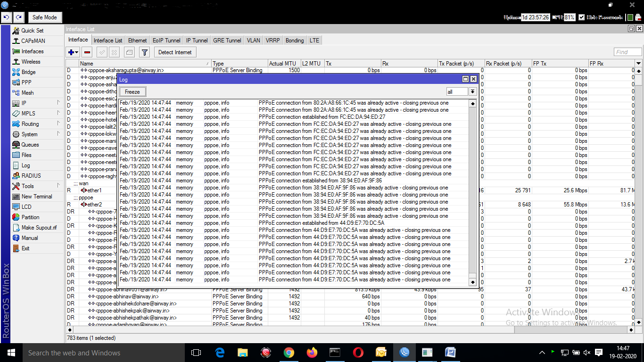Click the Find input field
This screenshot has width=644, height=362.
point(628,52)
